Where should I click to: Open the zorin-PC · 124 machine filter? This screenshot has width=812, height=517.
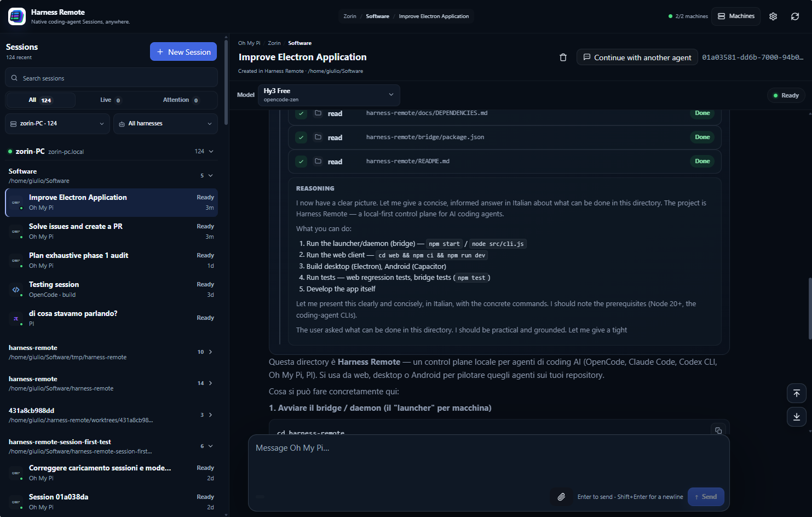pyautogui.click(x=57, y=124)
